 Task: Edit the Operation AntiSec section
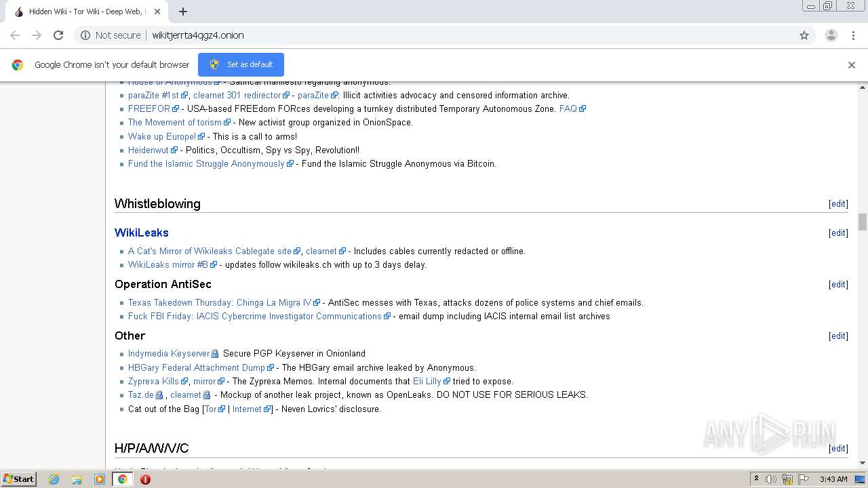(x=838, y=285)
